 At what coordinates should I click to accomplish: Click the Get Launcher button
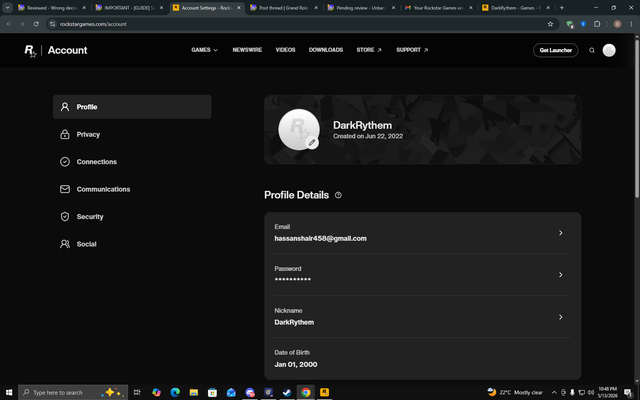556,50
